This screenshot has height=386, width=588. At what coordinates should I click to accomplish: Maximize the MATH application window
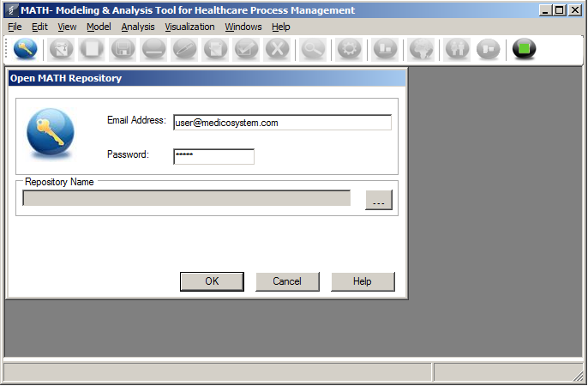pos(559,10)
